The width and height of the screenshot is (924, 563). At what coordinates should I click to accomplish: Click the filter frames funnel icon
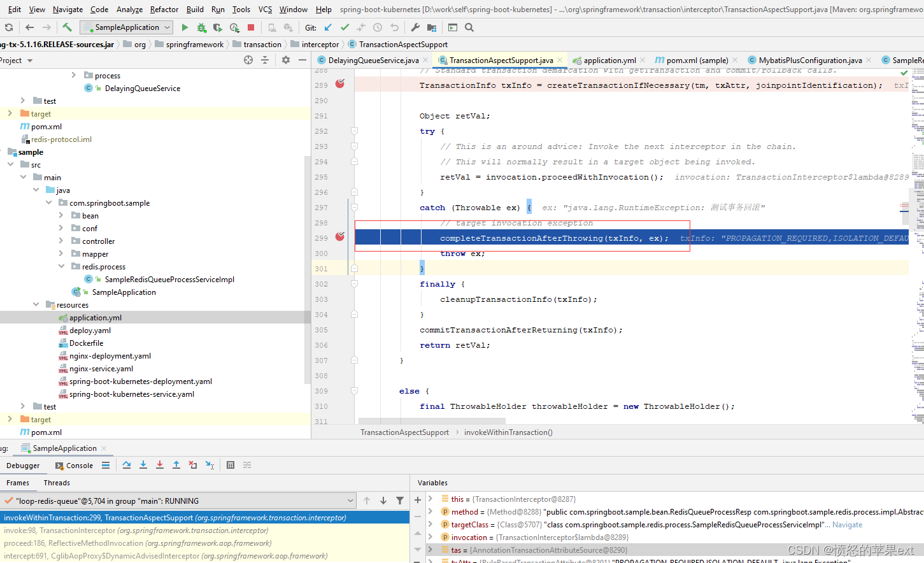pos(400,501)
